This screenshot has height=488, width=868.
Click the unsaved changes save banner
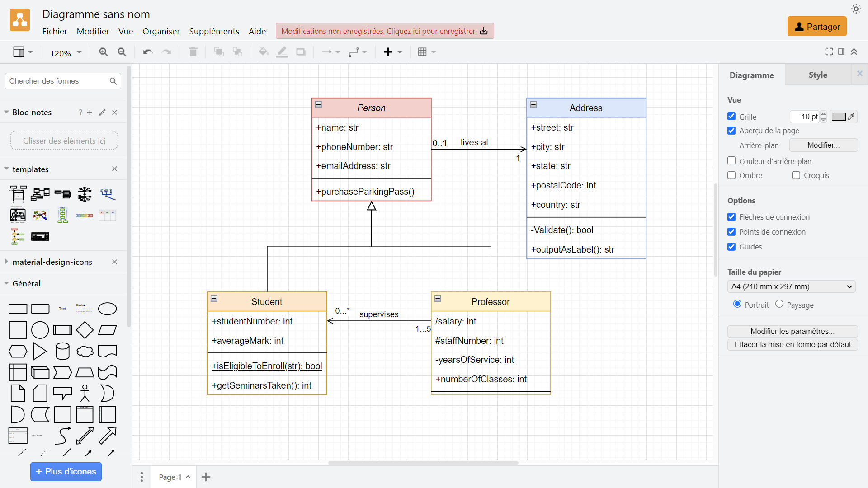click(385, 31)
